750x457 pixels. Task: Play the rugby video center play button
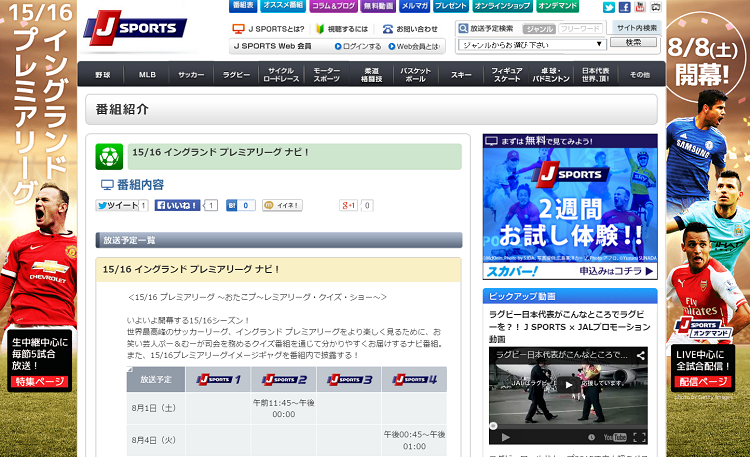[568, 385]
